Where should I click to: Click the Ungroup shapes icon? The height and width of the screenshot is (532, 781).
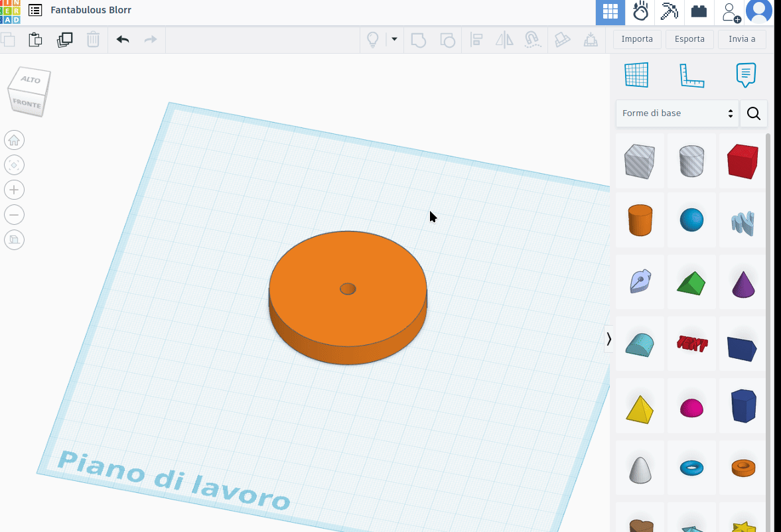(x=447, y=39)
